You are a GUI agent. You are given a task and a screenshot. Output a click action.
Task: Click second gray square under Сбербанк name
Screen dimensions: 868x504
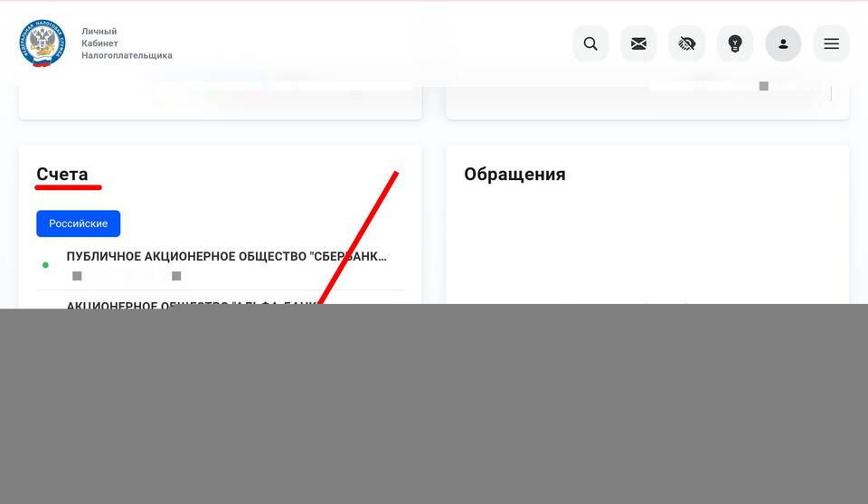tap(176, 276)
